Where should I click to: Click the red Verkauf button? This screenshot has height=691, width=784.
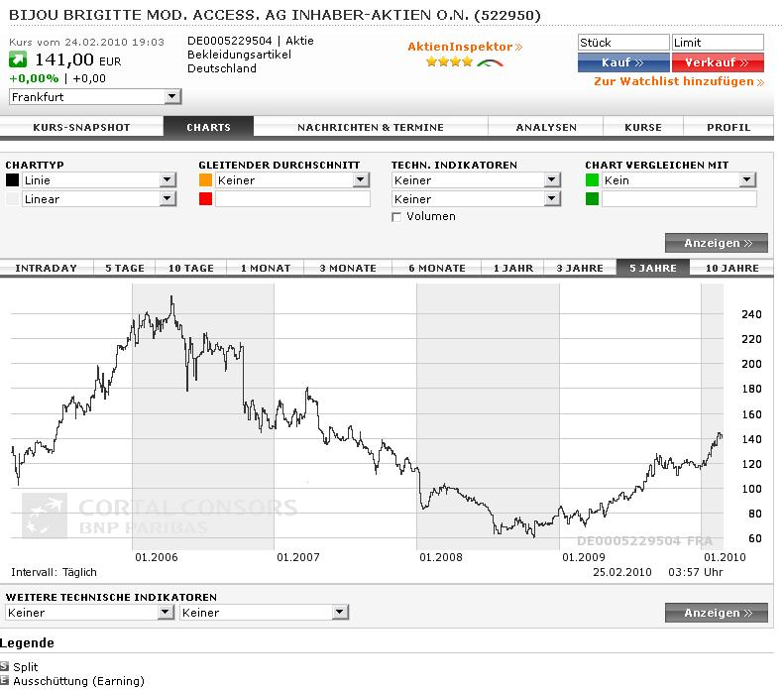tap(718, 62)
